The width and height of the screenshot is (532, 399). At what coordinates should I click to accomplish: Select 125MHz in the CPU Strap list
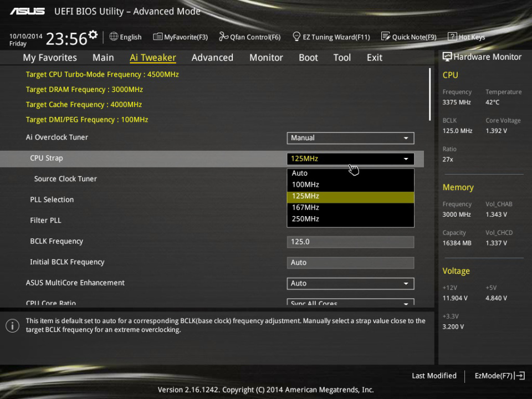click(350, 196)
